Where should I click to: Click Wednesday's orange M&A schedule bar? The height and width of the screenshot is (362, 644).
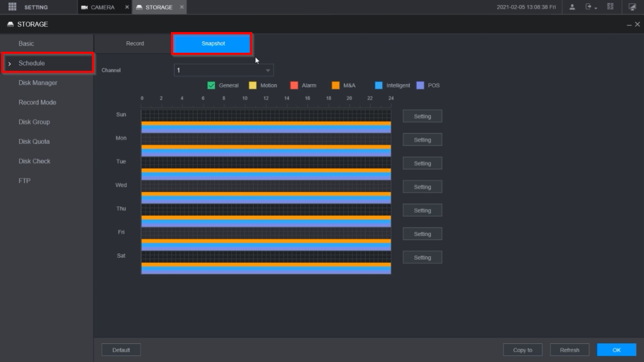[x=266, y=194]
